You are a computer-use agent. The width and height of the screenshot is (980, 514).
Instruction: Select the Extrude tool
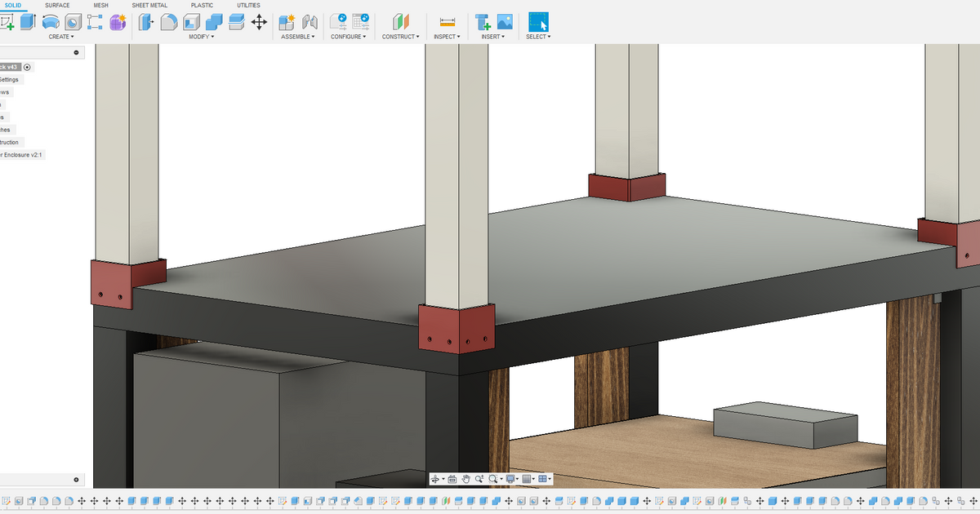click(28, 22)
